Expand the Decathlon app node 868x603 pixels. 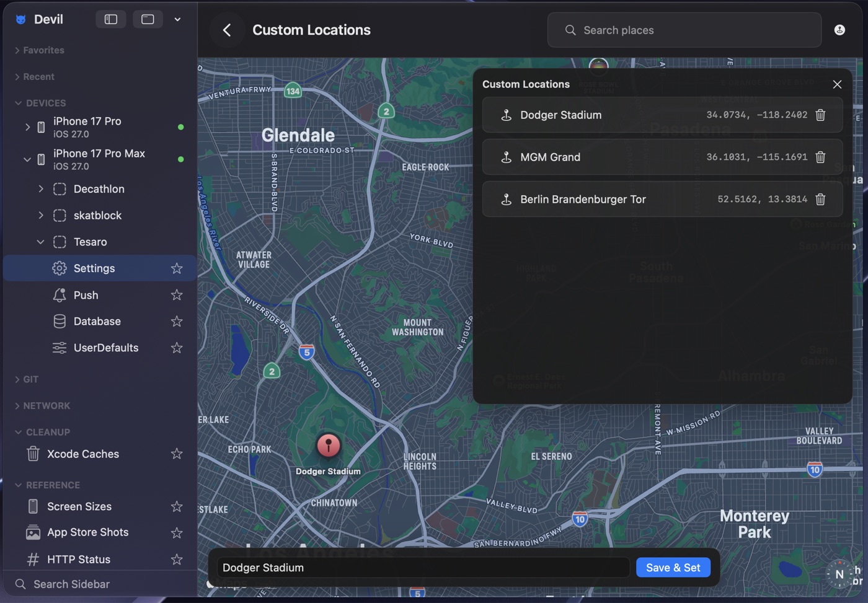pyautogui.click(x=41, y=189)
